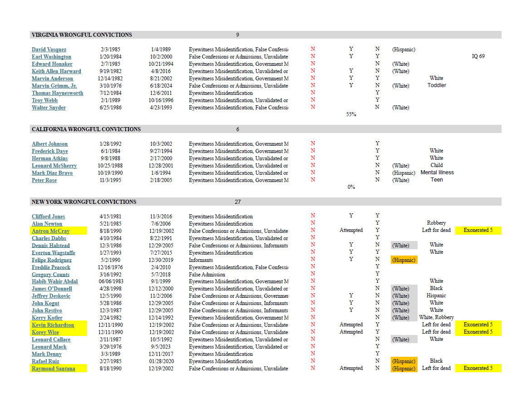This screenshot has width=532, height=404.
Task: Select the 55% value under Virginia
Action: click(351, 115)
